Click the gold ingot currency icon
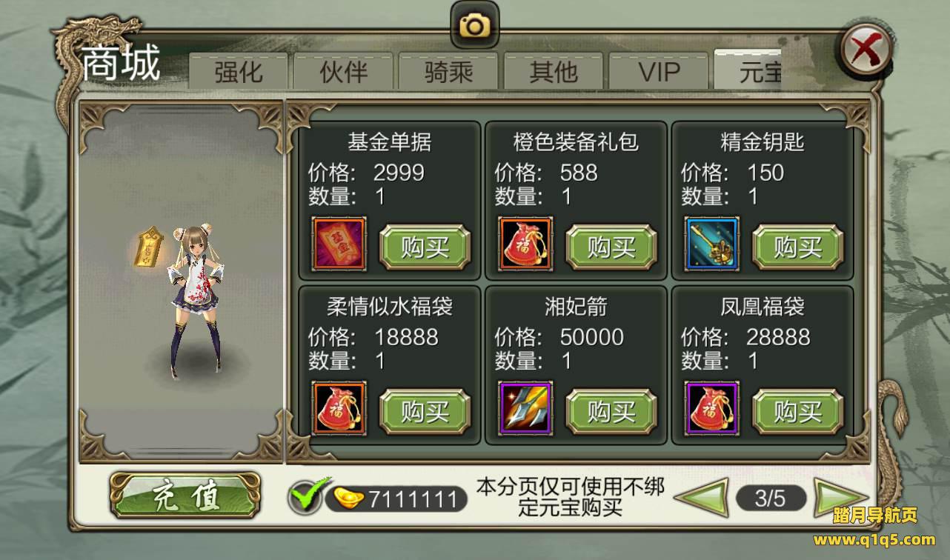This screenshot has width=950, height=560. click(x=348, y=499)
